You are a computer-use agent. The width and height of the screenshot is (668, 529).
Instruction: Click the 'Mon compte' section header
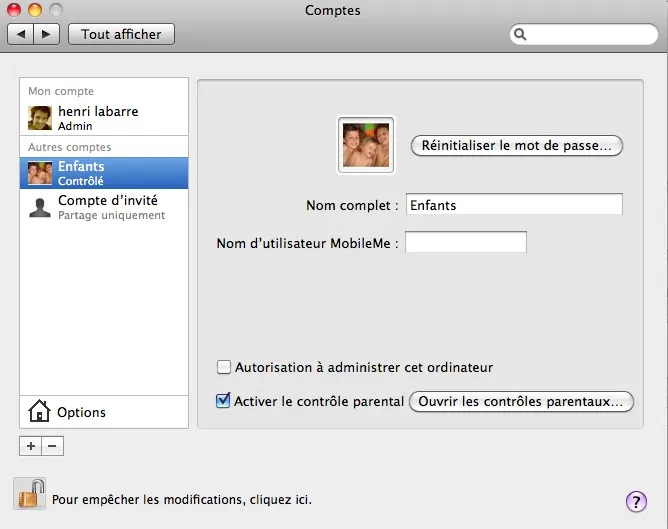click(x=61, y=91)
